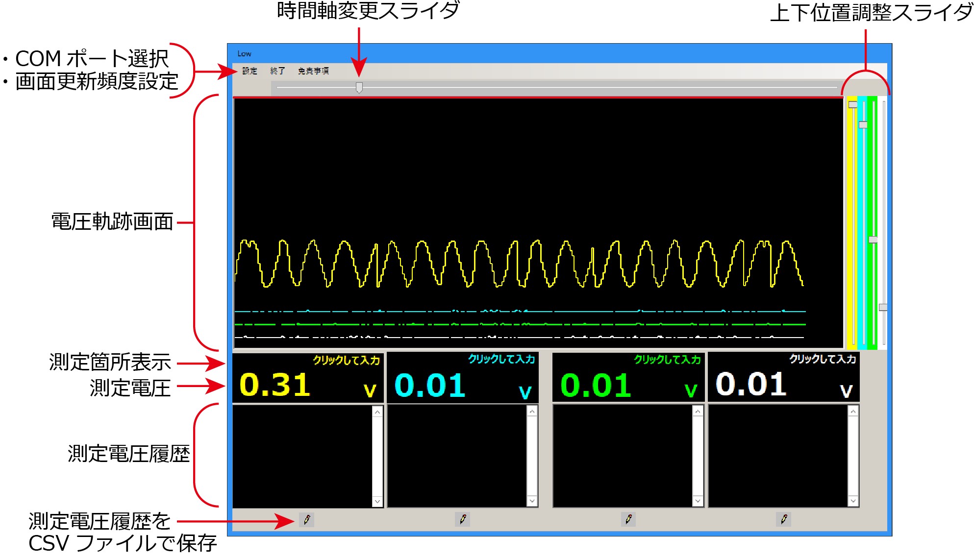This screenshot has height=560, width=974.
Task: Click up arrow of green channel history scrollbar
Action: (698, 412)
